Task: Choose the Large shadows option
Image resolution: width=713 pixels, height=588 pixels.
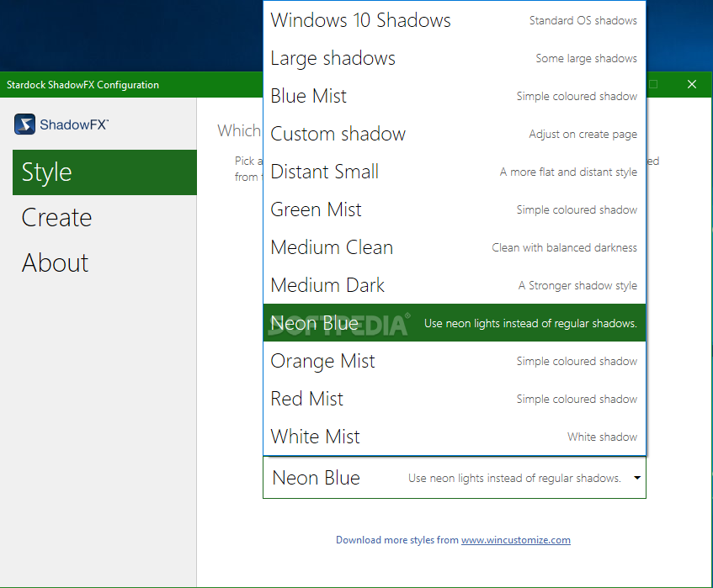Action: pyautogui.click(x=455, y=58)
